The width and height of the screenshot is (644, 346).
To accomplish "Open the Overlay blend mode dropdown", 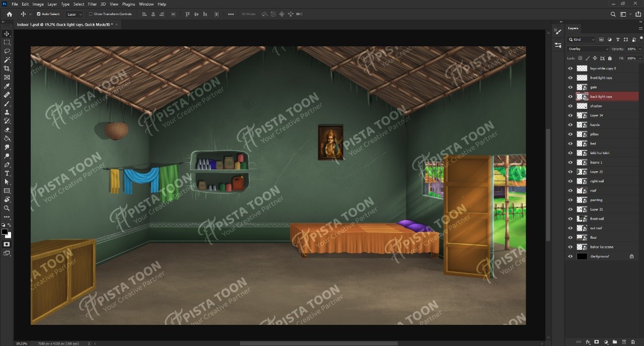I will click(x=588, y=49).
